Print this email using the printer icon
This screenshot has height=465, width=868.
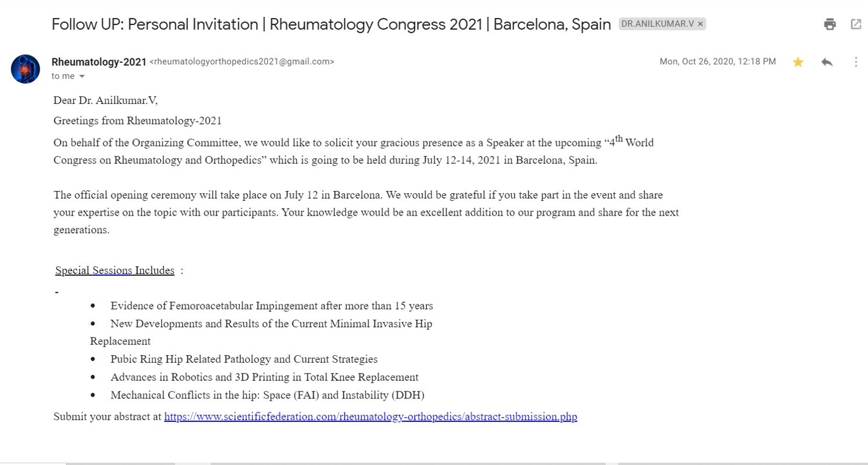(829, 25)
